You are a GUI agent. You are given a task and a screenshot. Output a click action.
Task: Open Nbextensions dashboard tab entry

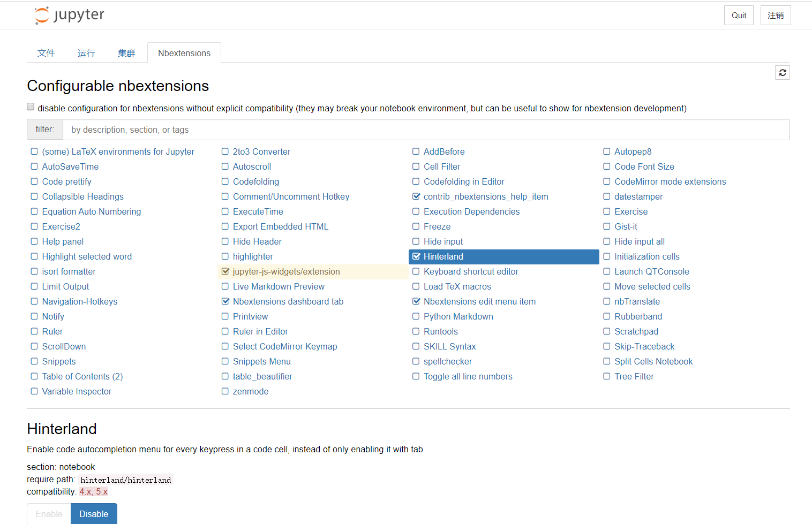click(x=288, y=302)
